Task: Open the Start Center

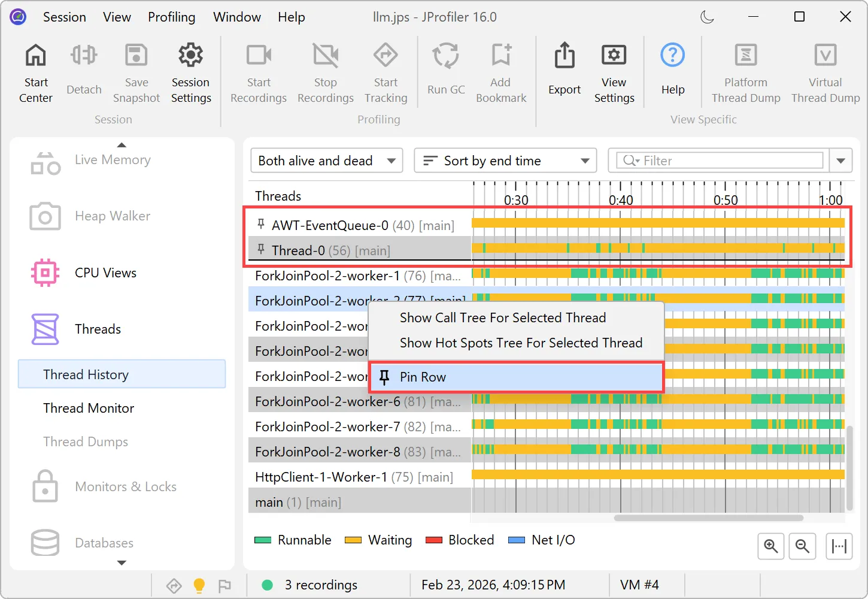Action: click(x=35, y=71)
